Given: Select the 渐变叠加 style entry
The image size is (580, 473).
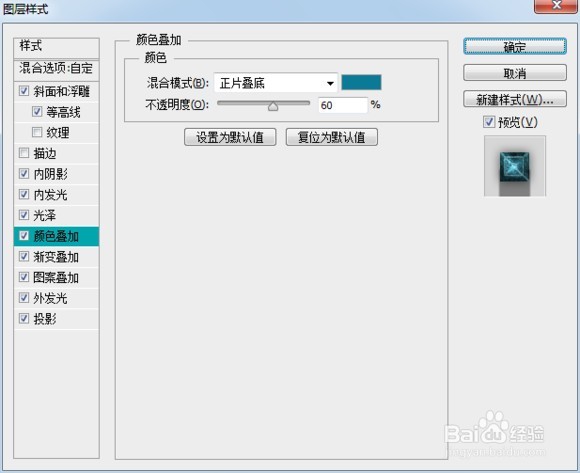Looking at the screenshot, I should [56, 257].
